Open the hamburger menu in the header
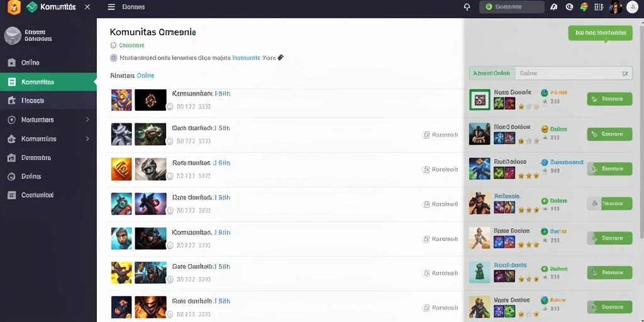Viewport: 644px width, 322px height. [x=111, y=7]
